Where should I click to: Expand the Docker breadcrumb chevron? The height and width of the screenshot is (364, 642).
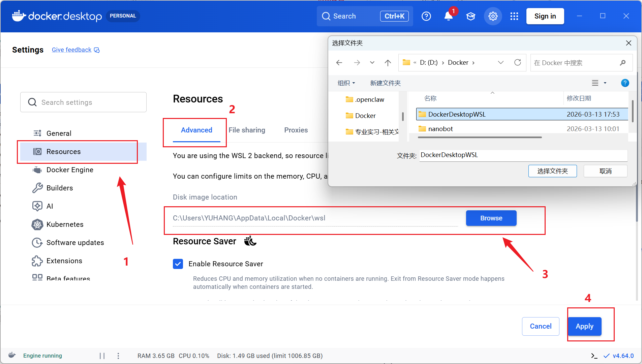click(473, 63)
